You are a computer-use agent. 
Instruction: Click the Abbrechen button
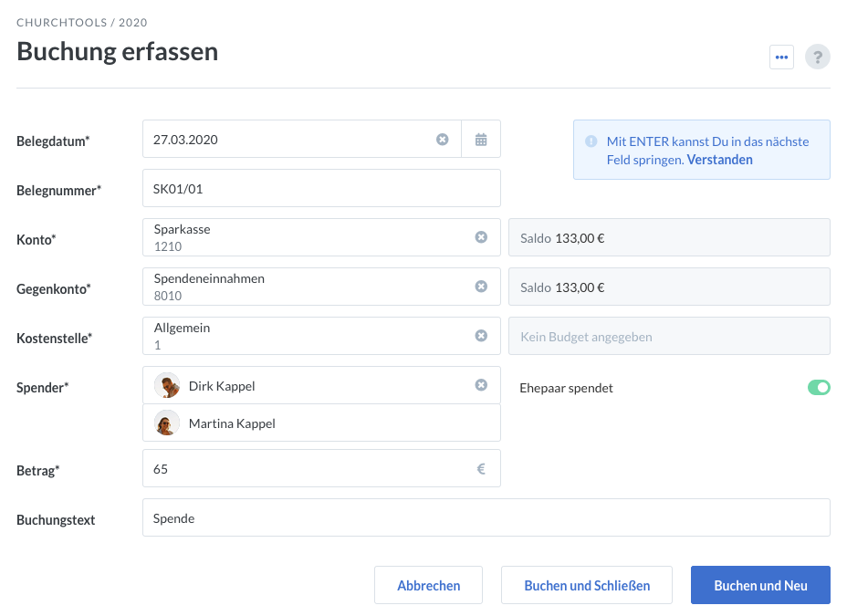tap(428, 585)
